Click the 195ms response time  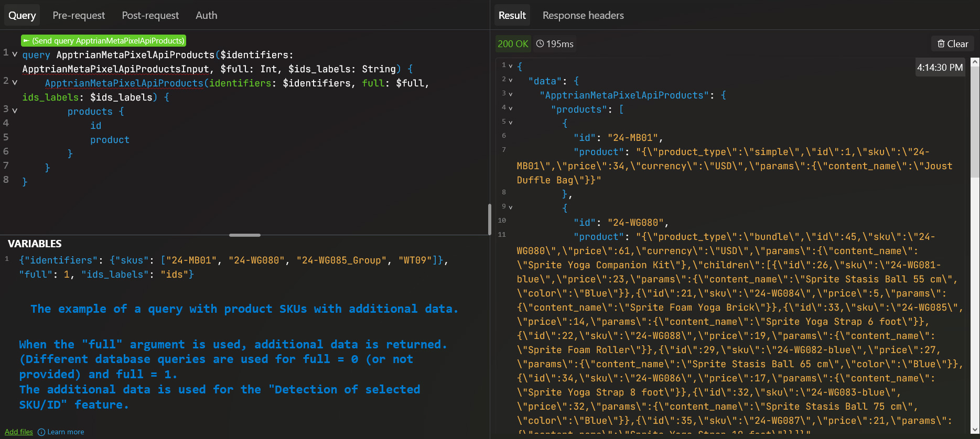tap(559, 44)
